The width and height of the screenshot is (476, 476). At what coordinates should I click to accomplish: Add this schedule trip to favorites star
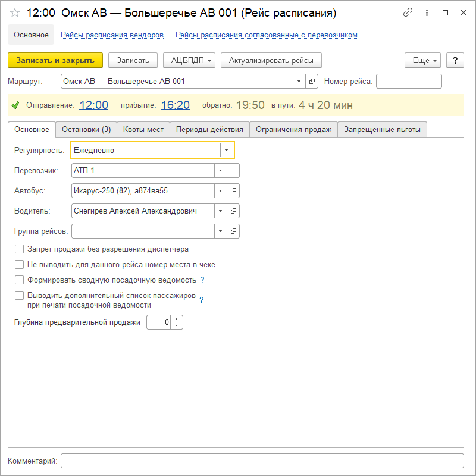[x=15, y=12]
